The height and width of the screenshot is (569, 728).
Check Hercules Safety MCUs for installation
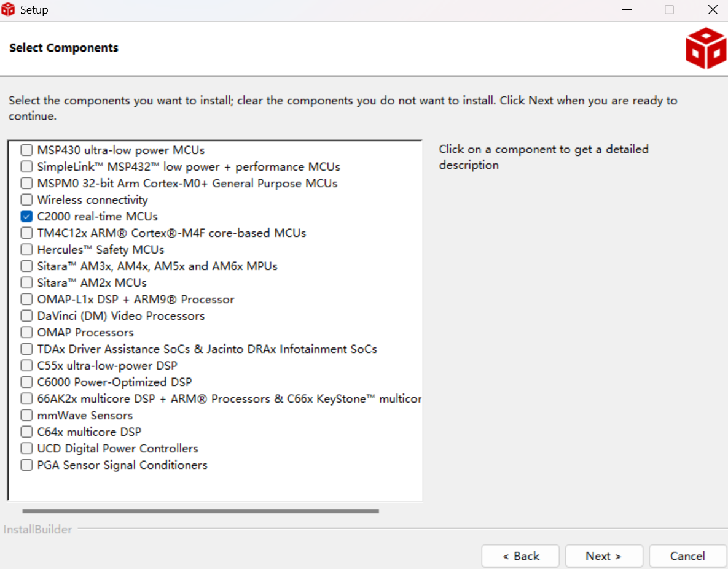coord(26,249)
